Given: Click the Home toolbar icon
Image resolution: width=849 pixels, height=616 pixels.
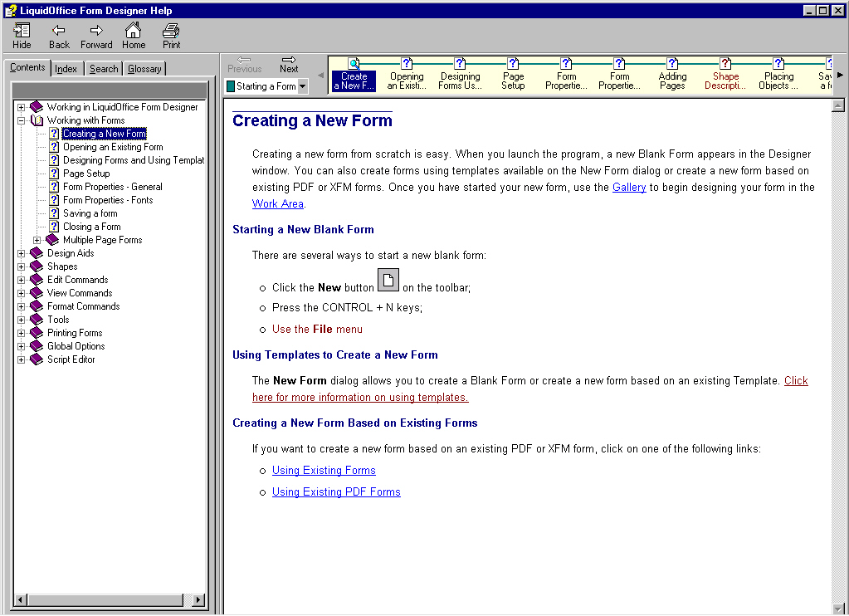Looking at the screenshot, I should tap(133, 30).
